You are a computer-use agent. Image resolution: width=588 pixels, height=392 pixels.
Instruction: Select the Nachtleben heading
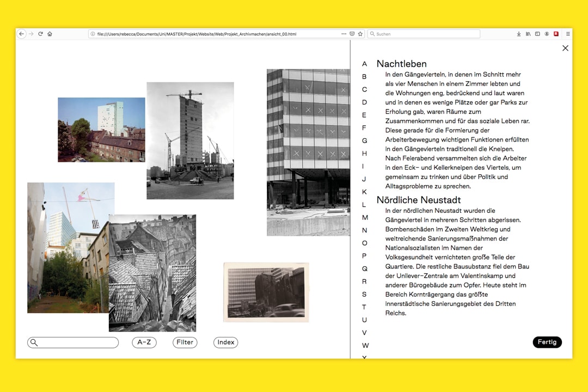coord(402,64)
